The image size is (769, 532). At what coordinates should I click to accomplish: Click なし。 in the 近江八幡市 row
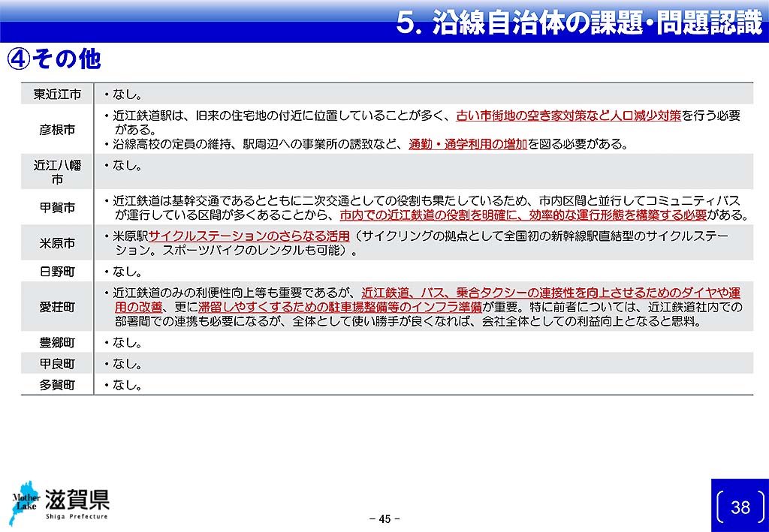pyautogui.click(x=127, y=166)
